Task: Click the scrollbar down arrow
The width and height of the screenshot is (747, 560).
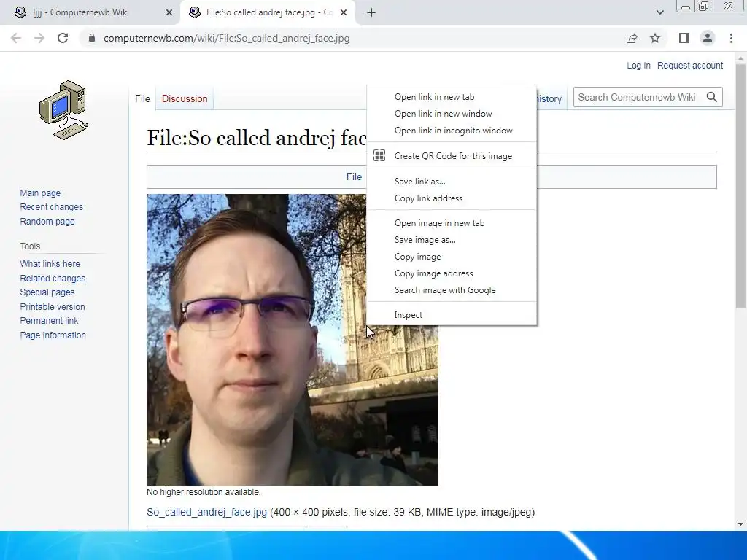Action: tap(740, 524)
